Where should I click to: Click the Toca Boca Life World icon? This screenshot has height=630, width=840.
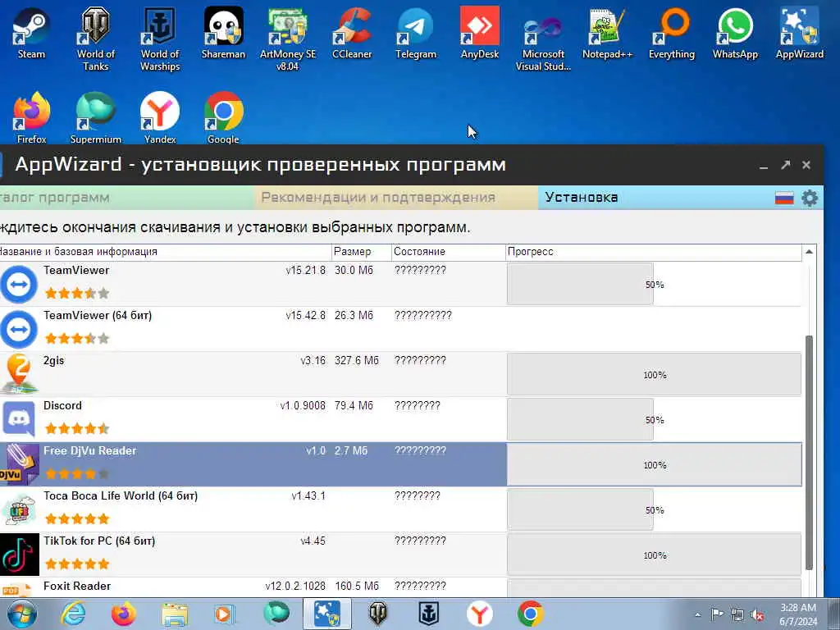[19, 509]
